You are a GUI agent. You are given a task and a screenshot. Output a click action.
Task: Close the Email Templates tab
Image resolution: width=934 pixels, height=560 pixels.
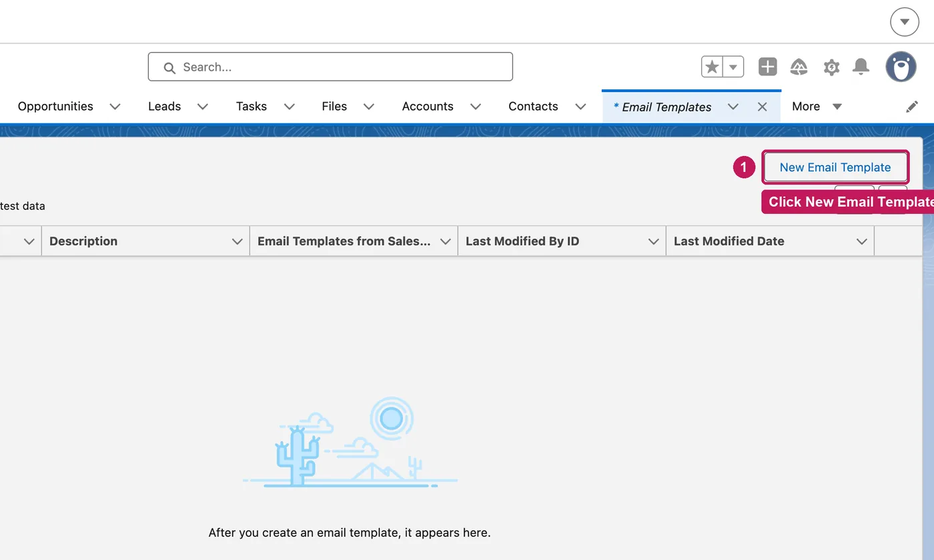point(763,107)
